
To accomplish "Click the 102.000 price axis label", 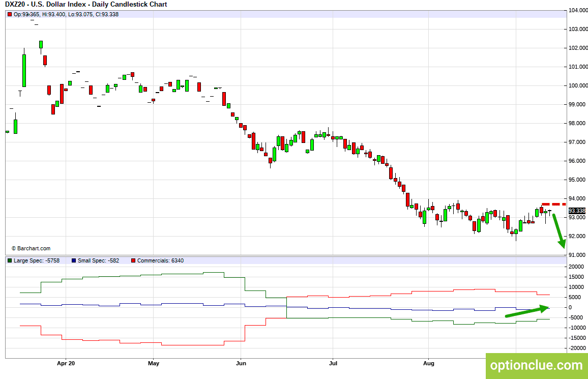I will click(578, 48).
